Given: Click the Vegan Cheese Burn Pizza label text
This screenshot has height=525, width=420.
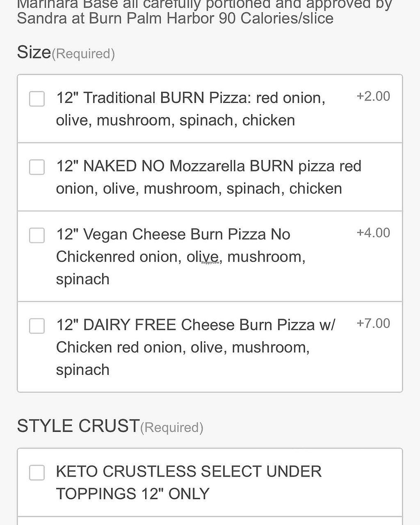Looking at the screenshot, I should 180,256.
